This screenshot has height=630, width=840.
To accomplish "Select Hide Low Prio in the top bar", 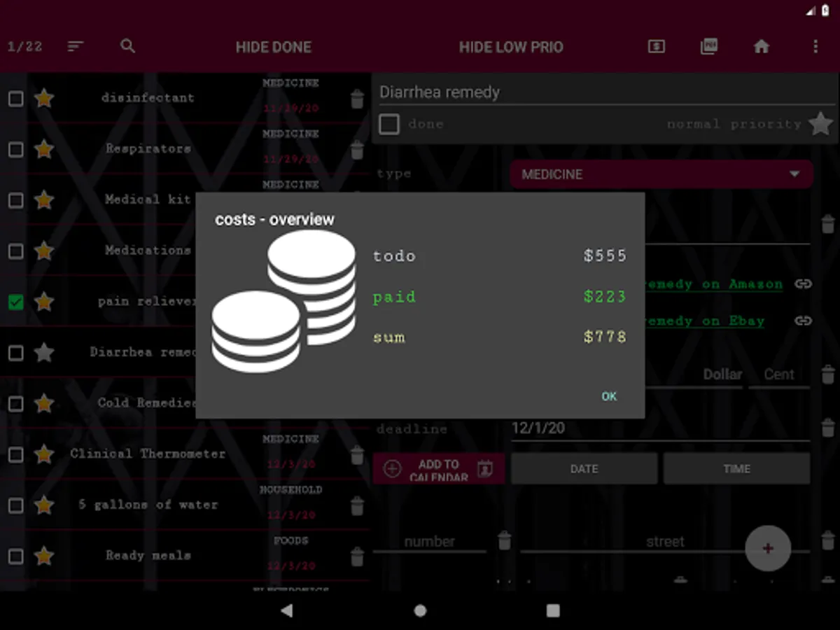I will point(511,47).
